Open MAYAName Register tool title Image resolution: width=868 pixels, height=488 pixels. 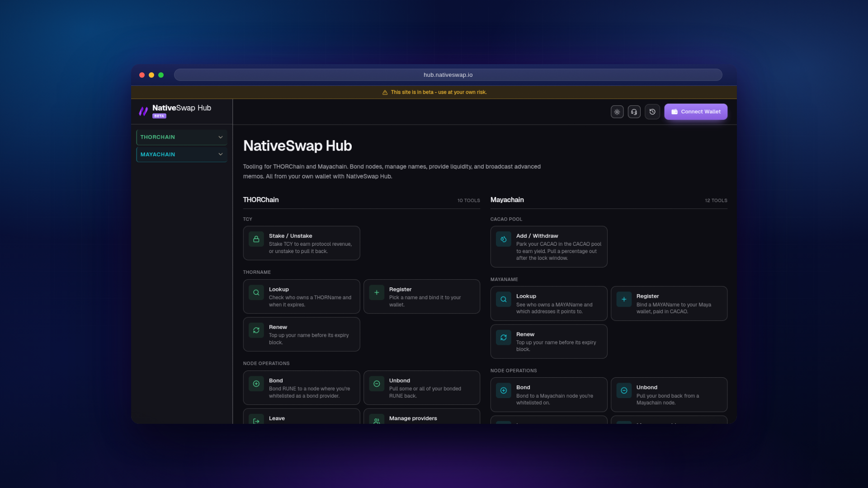[647, 296]
